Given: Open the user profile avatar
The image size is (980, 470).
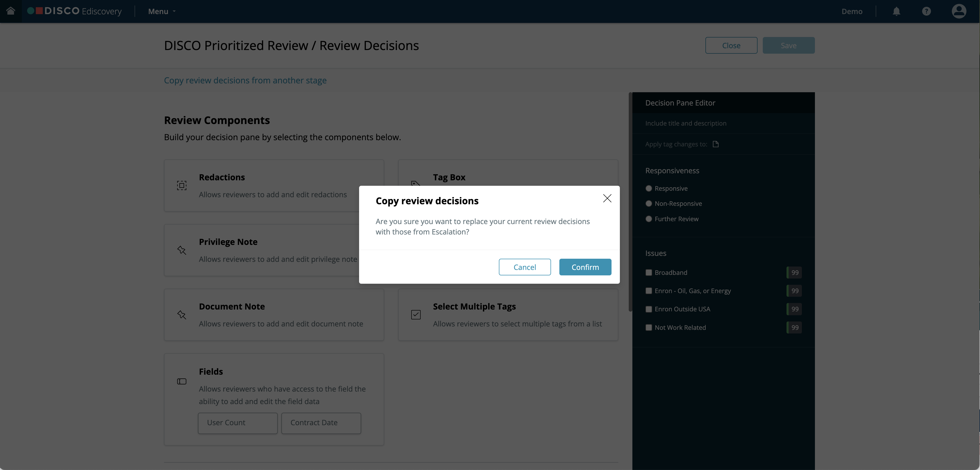Looking at the screenshot, I should coord(959,11).
